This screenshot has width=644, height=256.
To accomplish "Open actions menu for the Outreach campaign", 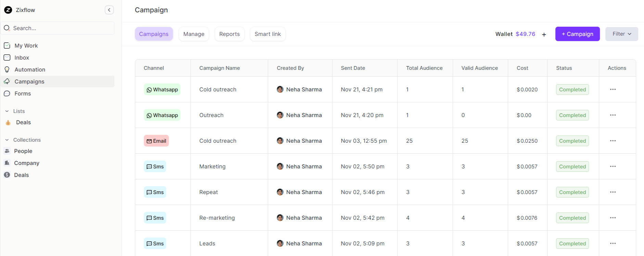I will point(613,115).
